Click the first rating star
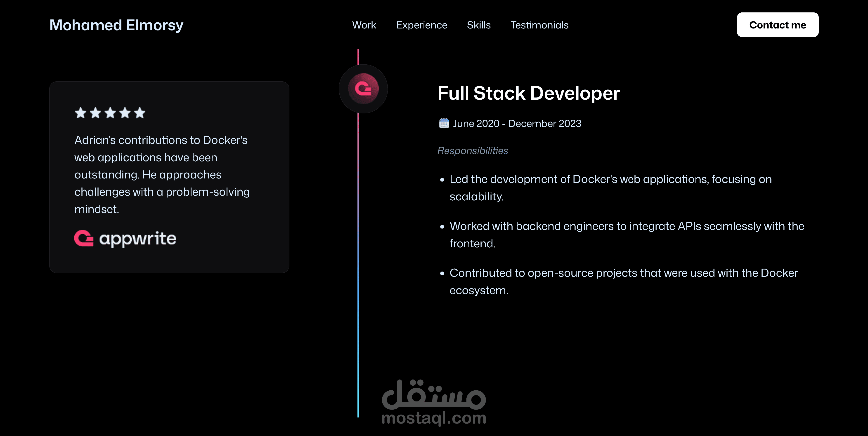The image size is (868, 436). point(80,113)
